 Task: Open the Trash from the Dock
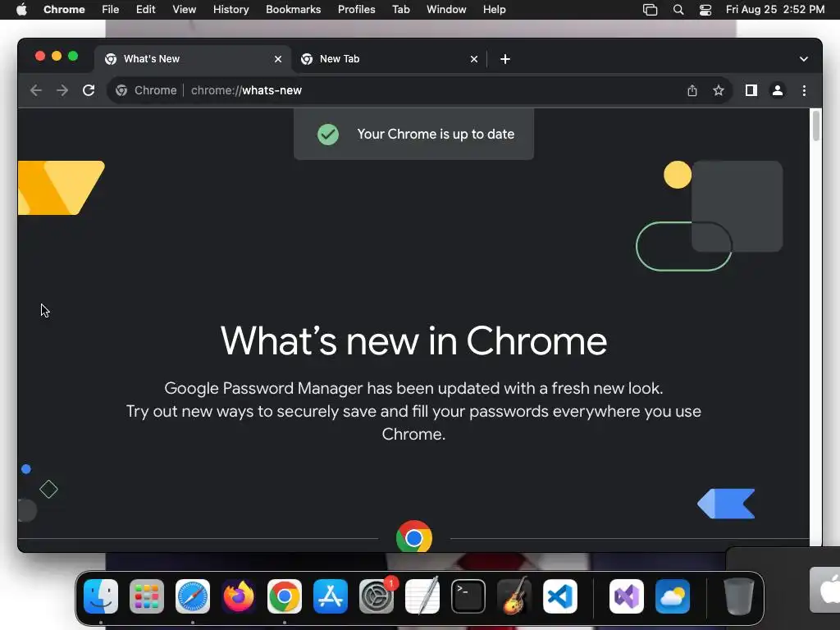(739, 596)
